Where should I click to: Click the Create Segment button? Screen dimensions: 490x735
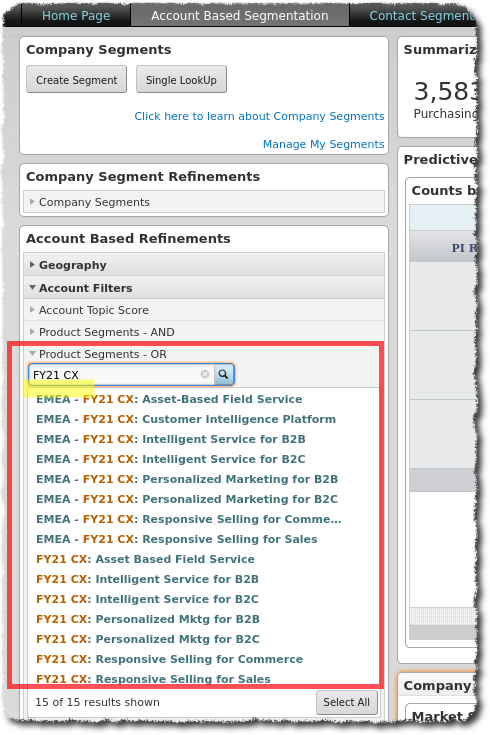[76, 80]
